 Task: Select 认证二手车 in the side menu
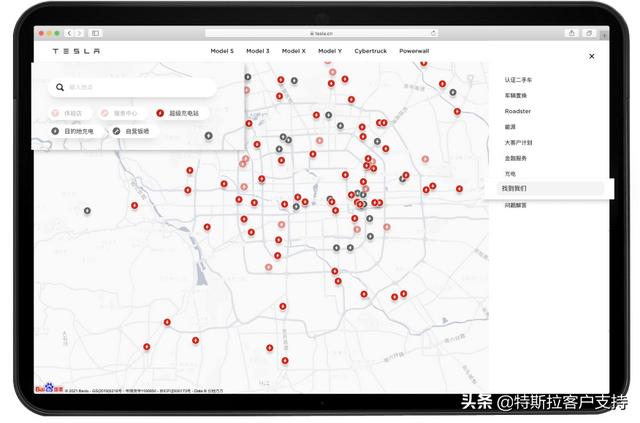tap(518, 80)
